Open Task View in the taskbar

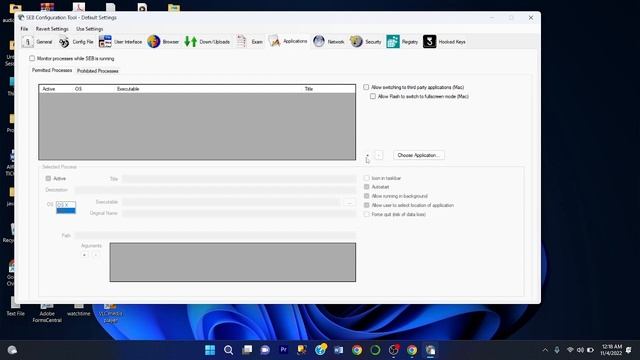tap(247, 350)
